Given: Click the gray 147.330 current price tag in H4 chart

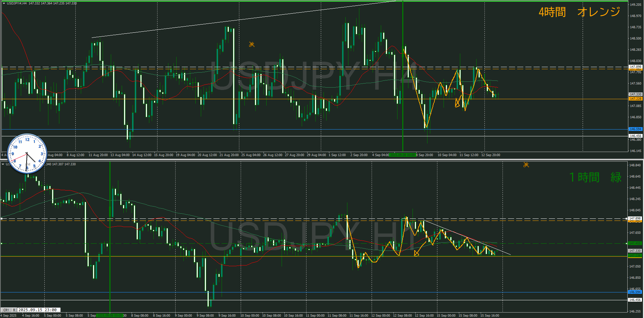Looking at the screenshot, I should [x=635, y=94].
